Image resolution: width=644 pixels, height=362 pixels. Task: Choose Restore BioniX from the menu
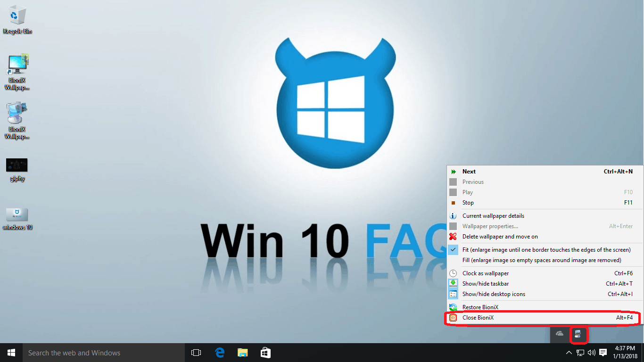(545, 307)
